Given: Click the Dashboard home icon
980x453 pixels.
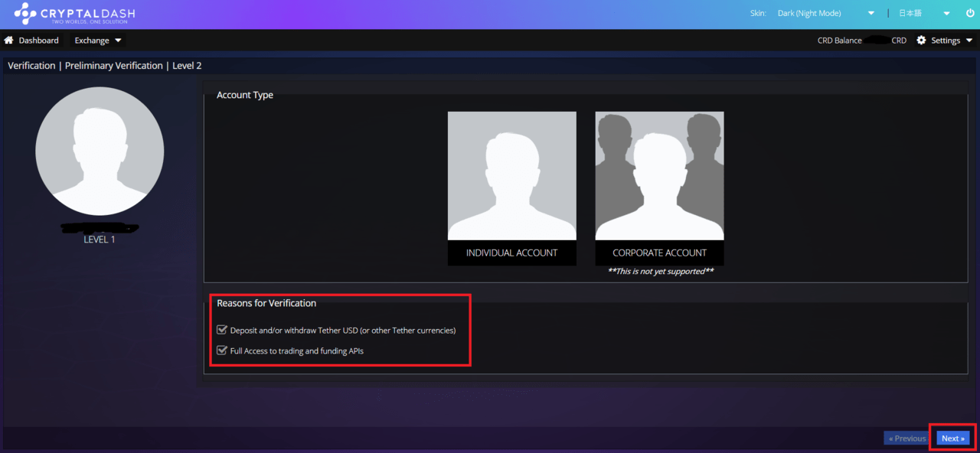Looking at the screenshot, I should [9, 41].
